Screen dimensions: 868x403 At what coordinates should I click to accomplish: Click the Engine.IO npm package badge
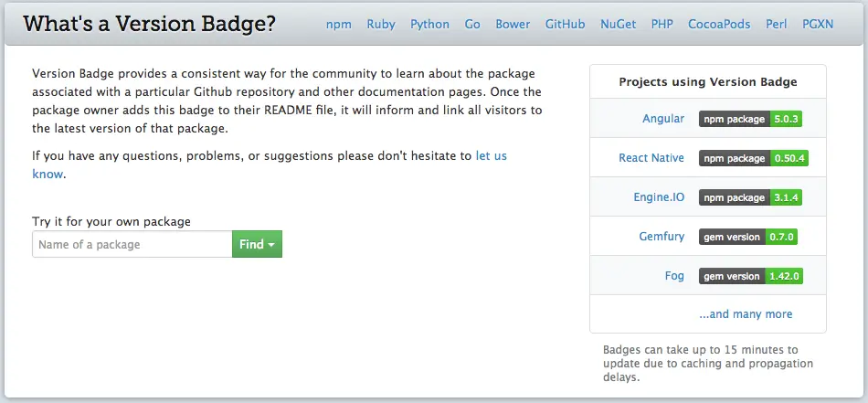click(750, 197)
